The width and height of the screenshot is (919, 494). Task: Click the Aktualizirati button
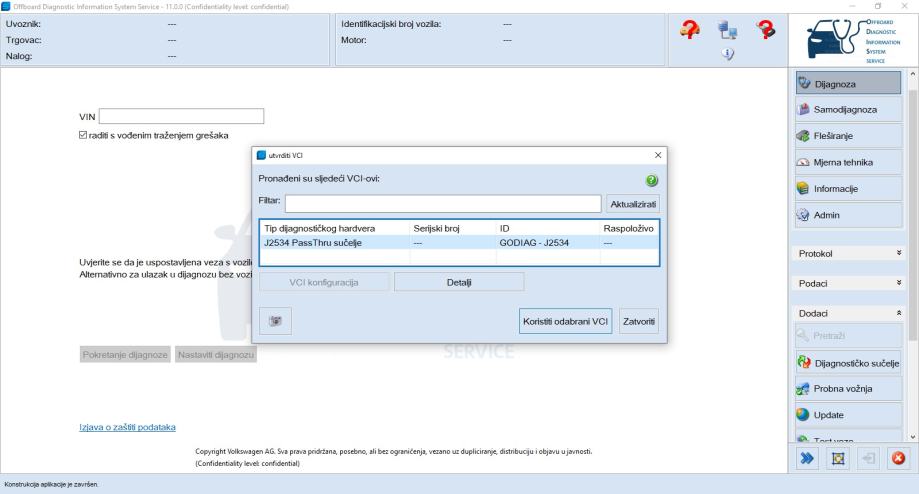click(633, 204)
